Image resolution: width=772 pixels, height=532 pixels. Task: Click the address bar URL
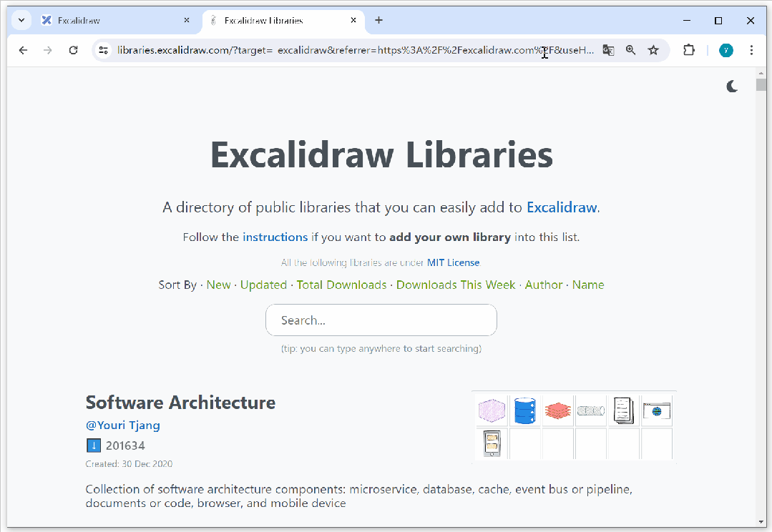pos(355,50)
